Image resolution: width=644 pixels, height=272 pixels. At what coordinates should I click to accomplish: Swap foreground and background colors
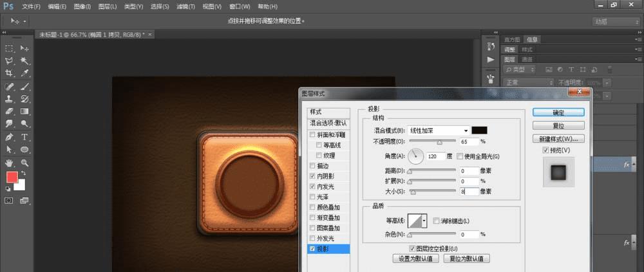click(23, 174)
